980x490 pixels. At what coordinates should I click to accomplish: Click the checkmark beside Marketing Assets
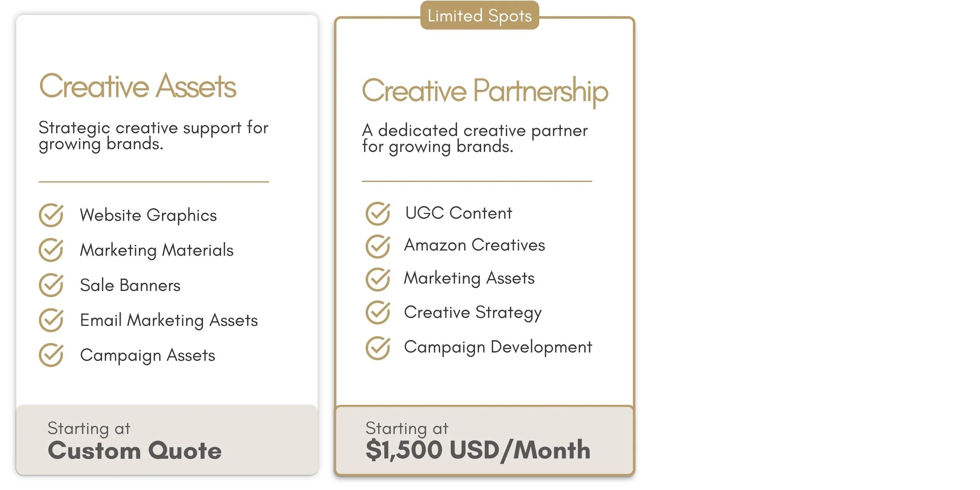click(378, 279)
